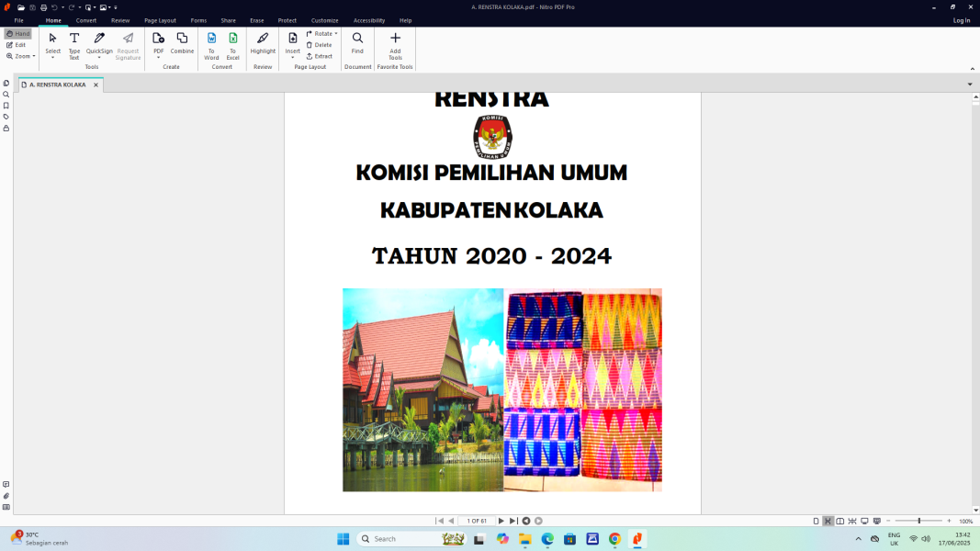
Task: Expand the QuickSign dropdown
Action: click(99, 57)
